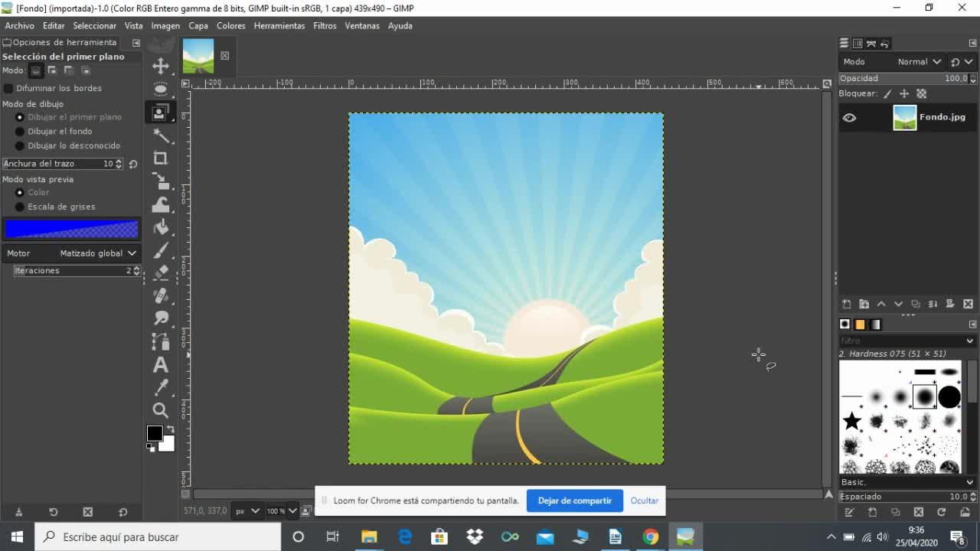Select the Fuzzy Select magic wand
Image resolution: width=980 pixels, height=551 pixels.
(x=160, y=135)
